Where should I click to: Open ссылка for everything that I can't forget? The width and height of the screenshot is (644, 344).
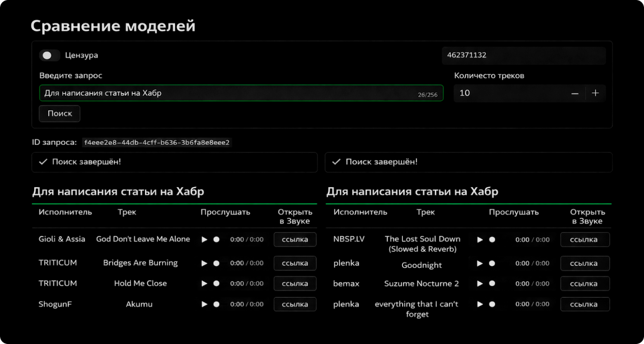coord(585,304)
